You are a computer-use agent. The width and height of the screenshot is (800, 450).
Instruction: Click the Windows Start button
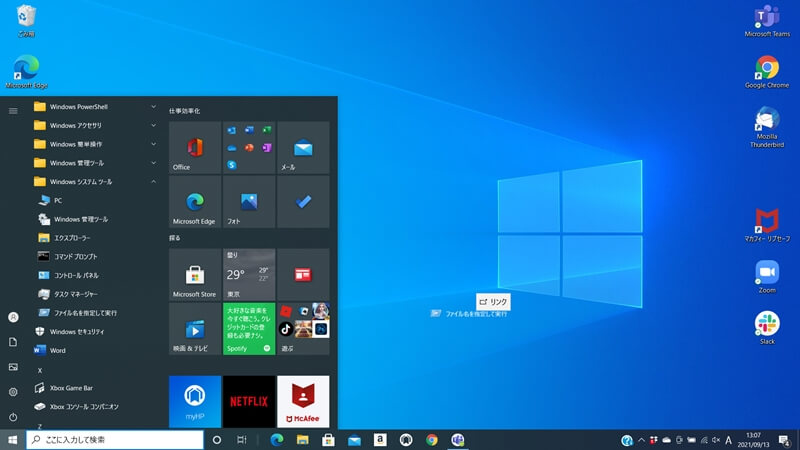click(x=13, y=440)
